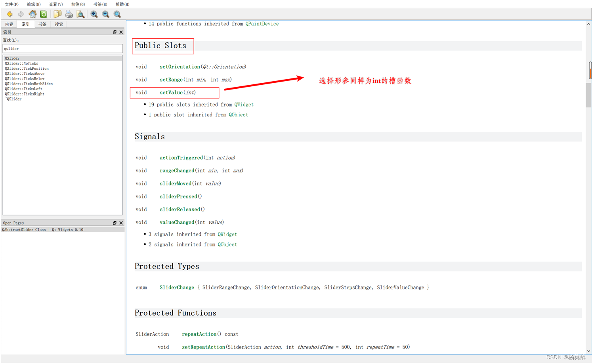Open the setRange slot link
Viewport: 592px width, 364px height.
pos(171,80)
